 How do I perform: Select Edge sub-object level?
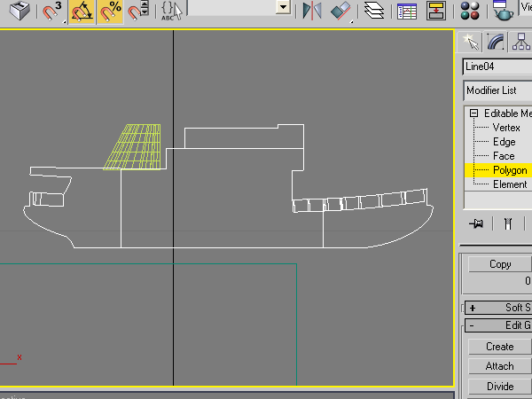pos(505,142)
